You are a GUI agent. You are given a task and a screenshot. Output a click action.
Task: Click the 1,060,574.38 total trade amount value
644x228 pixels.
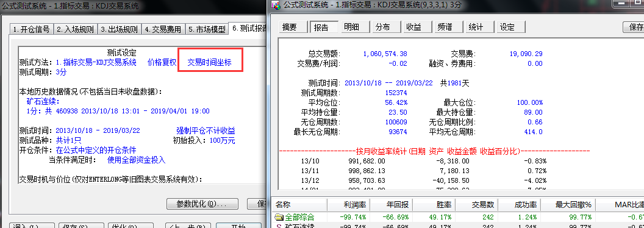(385, 54)
